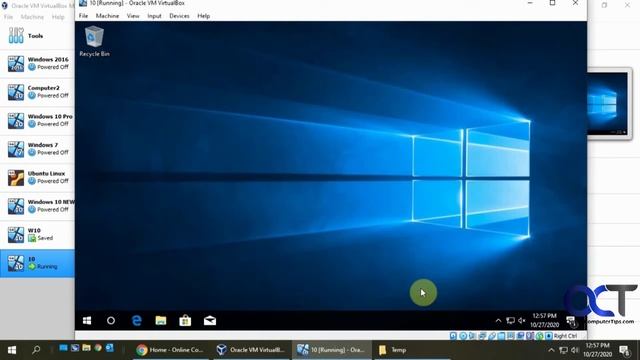Screen dimensions: 640x360
Task: Open host notification center icon
Action: pyautogui.click(x=625, y=350)
